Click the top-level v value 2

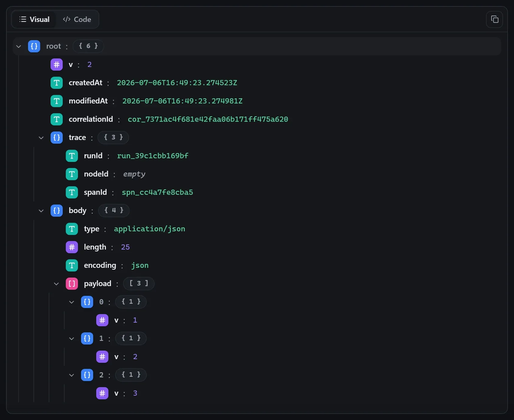(x=90, y=65)
